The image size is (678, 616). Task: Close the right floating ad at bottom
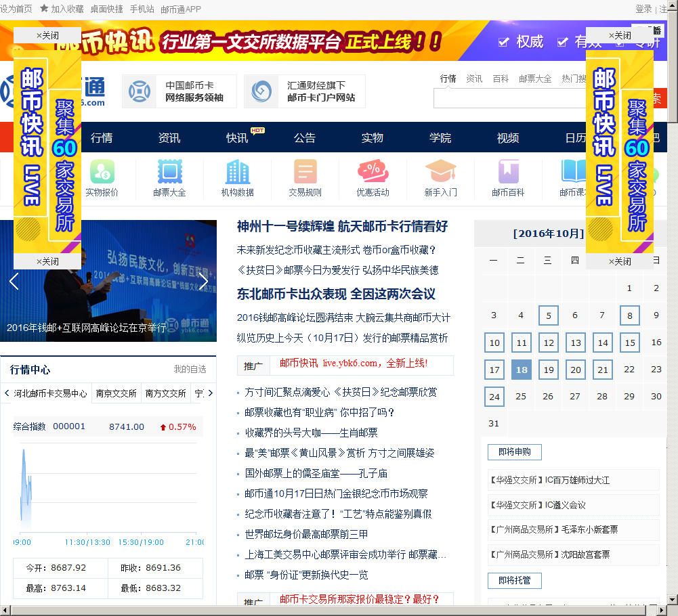(x=620, y=261)
